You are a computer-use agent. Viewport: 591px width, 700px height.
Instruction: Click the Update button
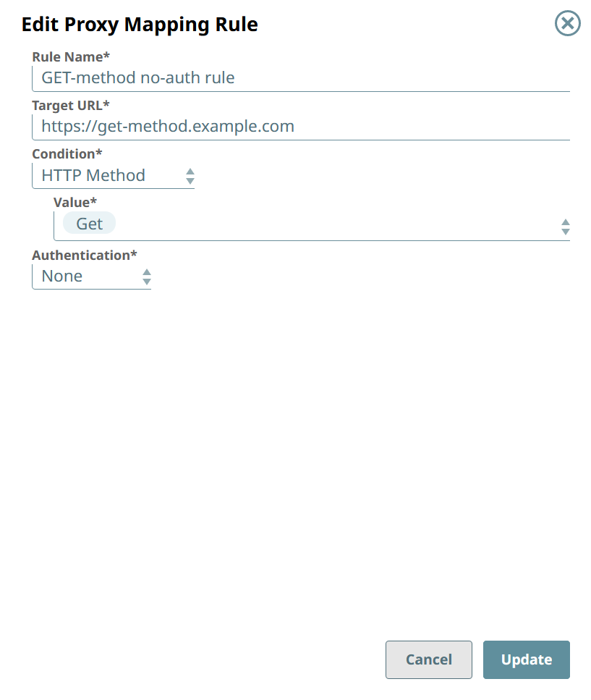point(526,659)
